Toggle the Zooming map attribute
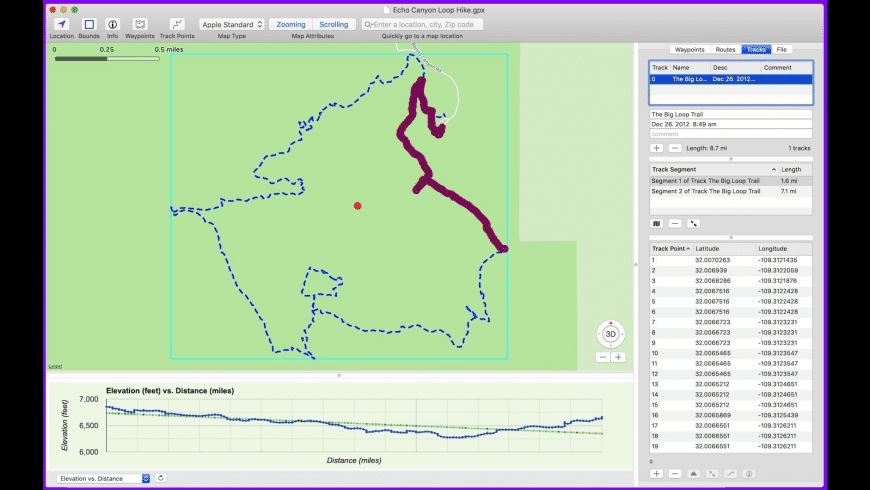 click(x=291, y=24)
